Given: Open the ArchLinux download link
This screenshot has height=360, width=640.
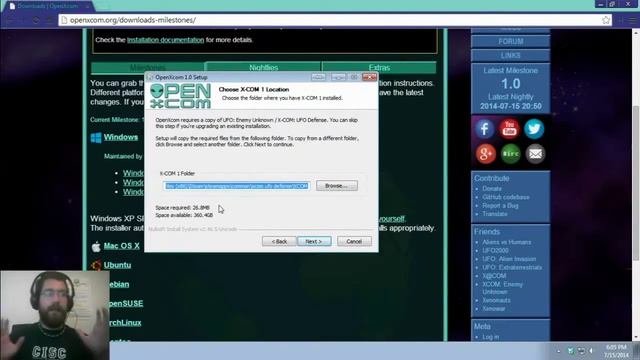Looking at the screenshot, I should 125,322.
